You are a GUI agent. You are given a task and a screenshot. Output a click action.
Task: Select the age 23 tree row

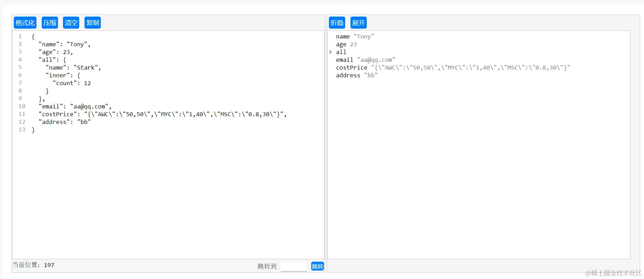point(346,44)
